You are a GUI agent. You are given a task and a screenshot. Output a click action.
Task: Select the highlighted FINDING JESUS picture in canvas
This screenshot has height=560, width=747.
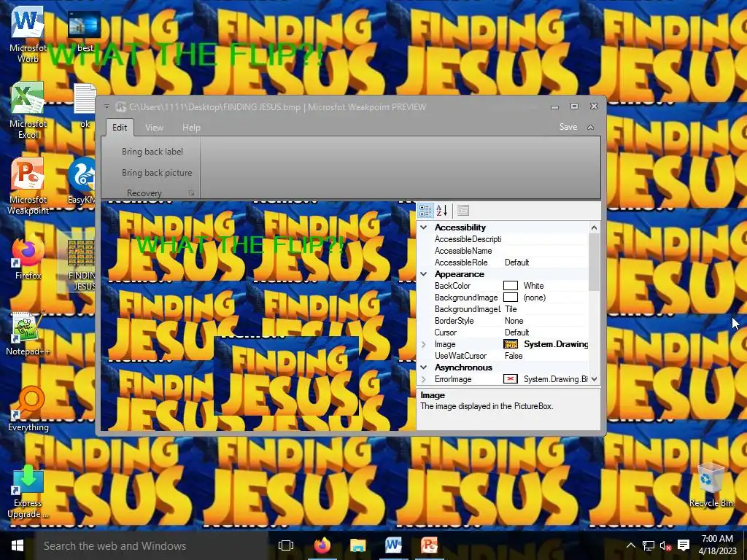(286, 376)
